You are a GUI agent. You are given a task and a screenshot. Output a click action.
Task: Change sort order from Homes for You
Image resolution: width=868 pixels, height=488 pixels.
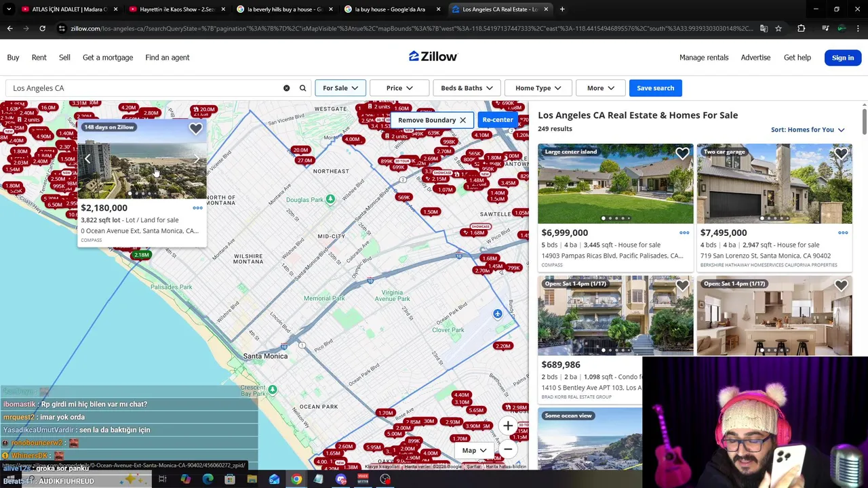[x=808, y=129]
